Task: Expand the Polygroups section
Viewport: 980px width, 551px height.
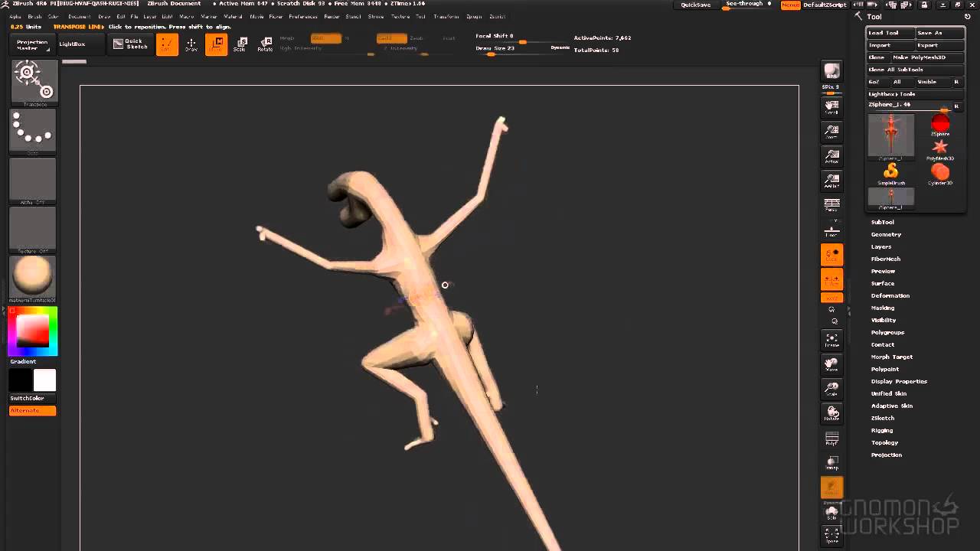Action: pyautogui.click(x=887, y=332)
